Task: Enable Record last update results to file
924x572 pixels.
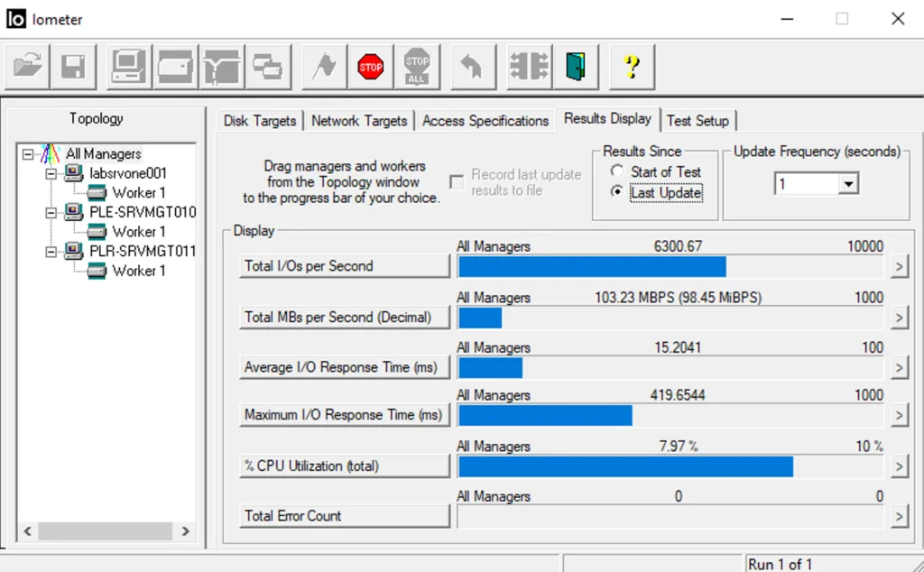Action: 457,182
